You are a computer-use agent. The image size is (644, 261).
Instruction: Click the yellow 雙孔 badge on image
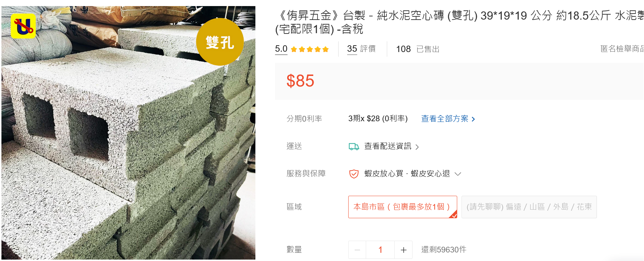(220, 42)
